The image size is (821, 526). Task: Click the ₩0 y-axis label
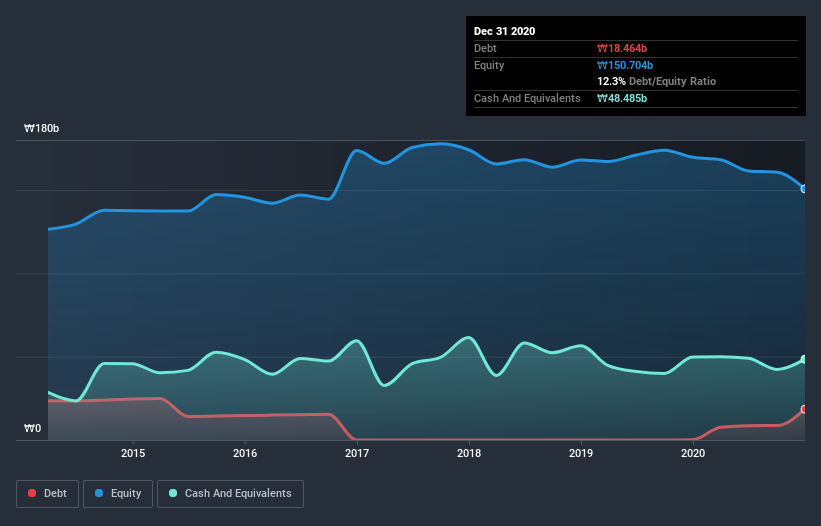tap(32, 428)
